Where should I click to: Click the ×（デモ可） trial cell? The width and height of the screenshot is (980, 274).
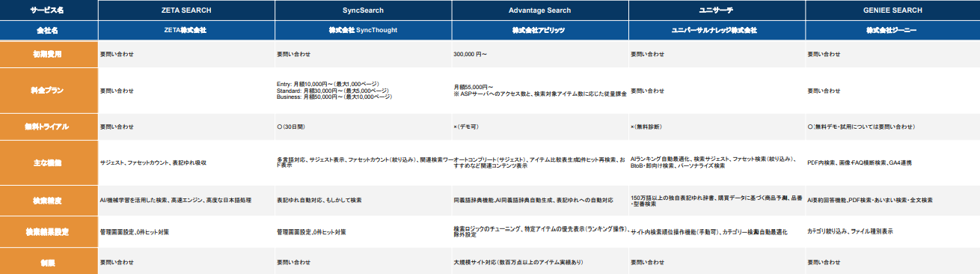pos(539,127)
